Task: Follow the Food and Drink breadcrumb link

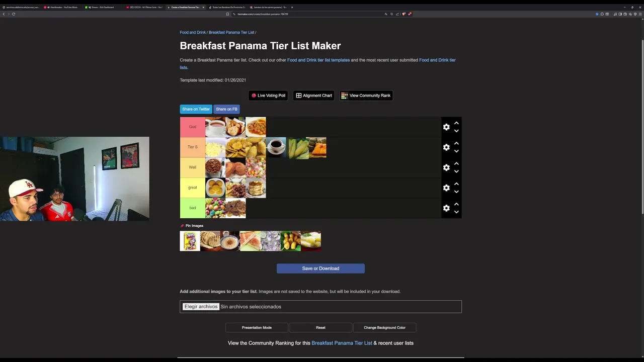Action: pyautogui.click(x=193, y=32)
